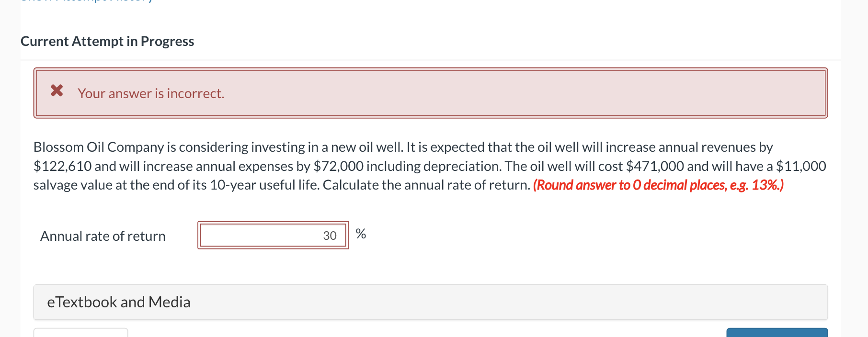This screenshot has width=868, height=337.
Task: Click the answer input containing 30
Action: pos(273,235)
